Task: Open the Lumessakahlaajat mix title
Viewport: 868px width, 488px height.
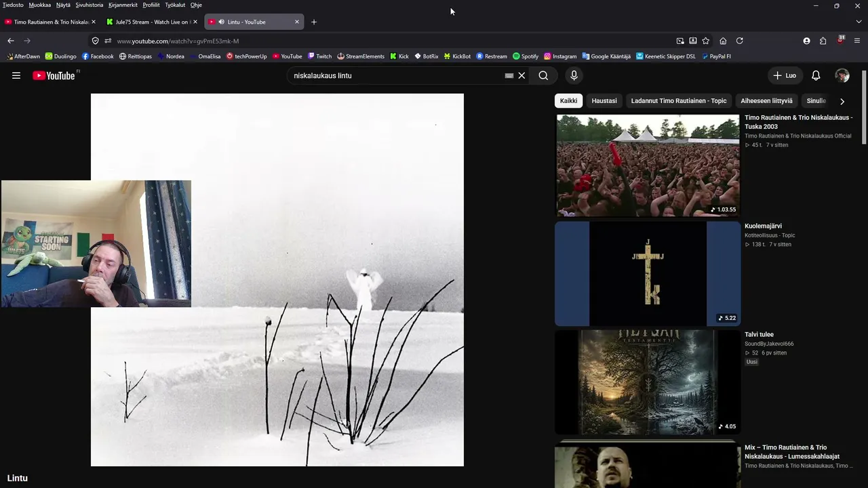Action: (x=792, y=452)
